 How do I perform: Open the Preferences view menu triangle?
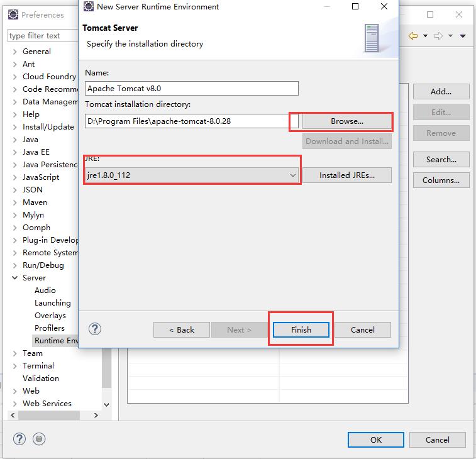click(463, 36)
